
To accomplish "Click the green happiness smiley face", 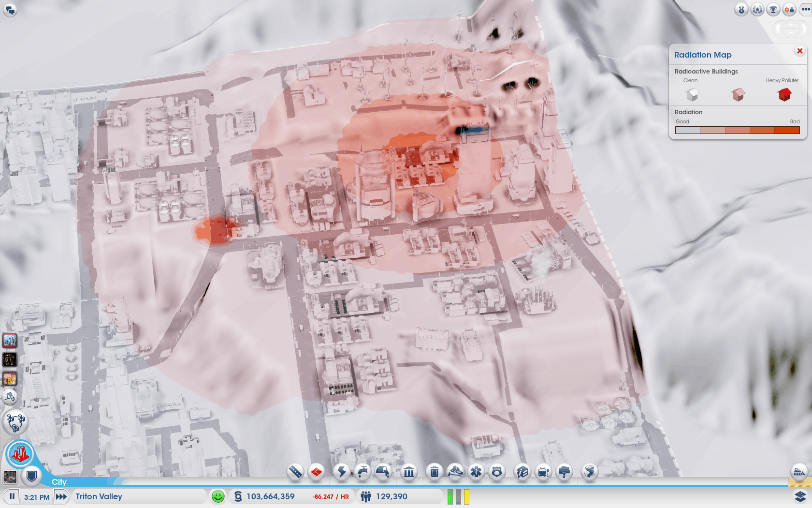I will 218,496.
